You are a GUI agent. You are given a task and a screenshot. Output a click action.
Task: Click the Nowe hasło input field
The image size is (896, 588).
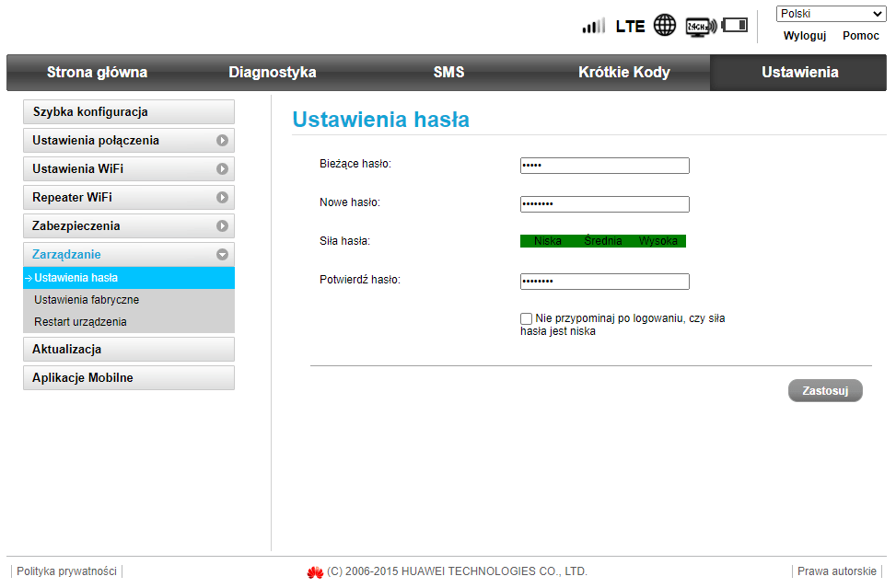[604, 203]
